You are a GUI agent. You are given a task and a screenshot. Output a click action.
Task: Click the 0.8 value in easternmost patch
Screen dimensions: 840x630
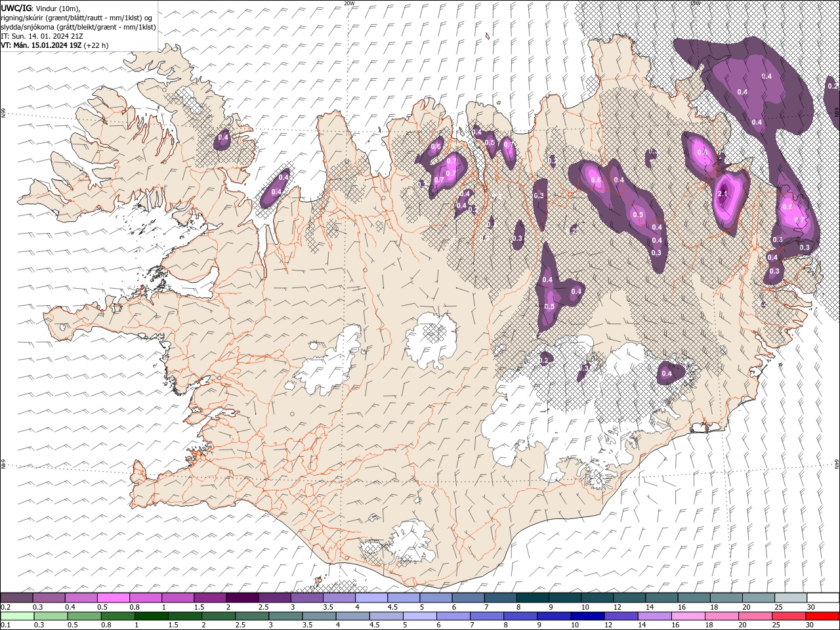pyautogui.click(x=787, y=206)
